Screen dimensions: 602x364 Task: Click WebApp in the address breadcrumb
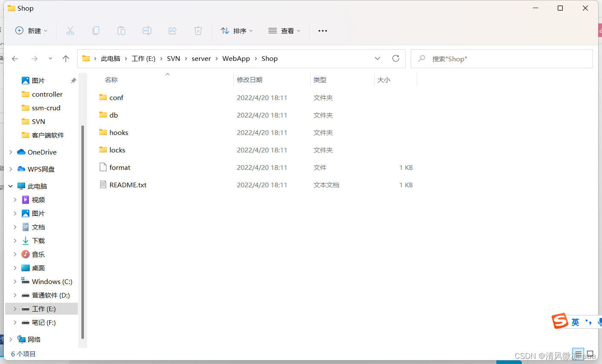(x=236, y=59)
